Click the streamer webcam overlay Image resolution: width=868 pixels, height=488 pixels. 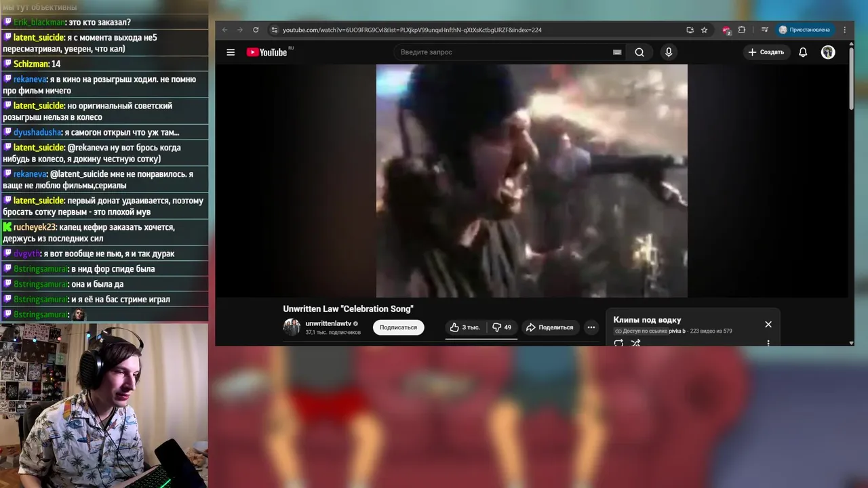pos(104,405)
